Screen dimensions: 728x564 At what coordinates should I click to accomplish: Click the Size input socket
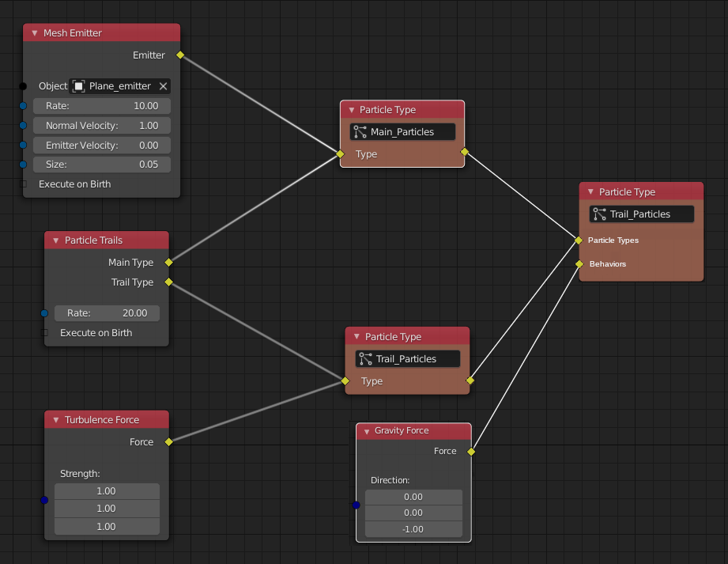tap(23, 165)
